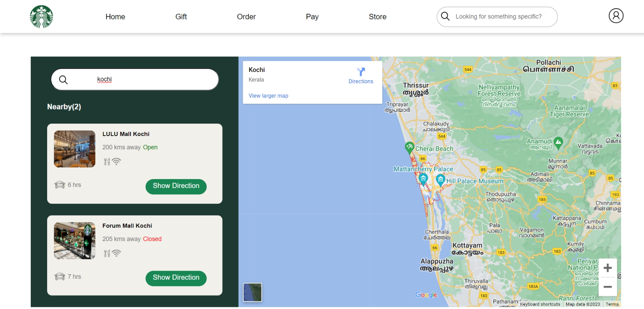
Task: Zoom out on the map with minus button
Action: tap(607, 287)
